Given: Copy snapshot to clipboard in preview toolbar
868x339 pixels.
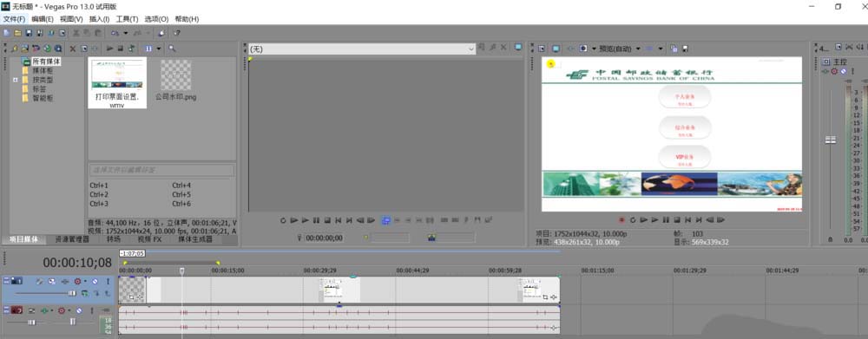Looking at the screenshot, I should pyautogui.click(x=674, y=49).
